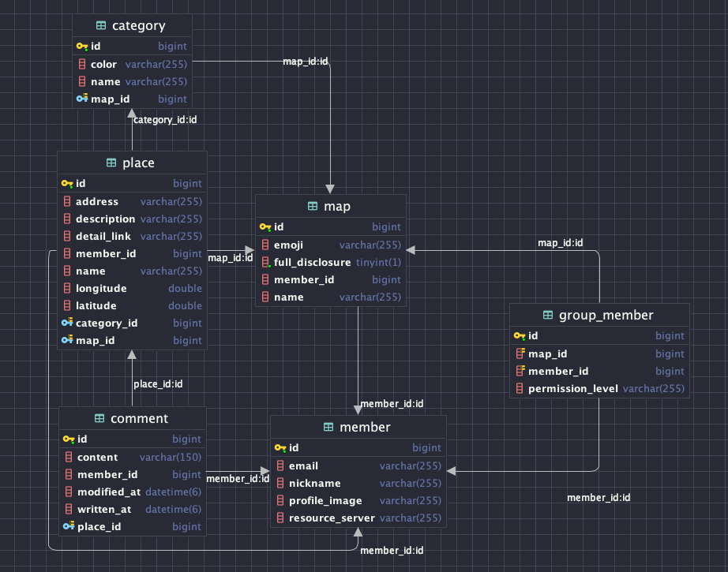Click member_id:id label next to comment table
This screenshot has height=572, width=728.
[x=238, y=479]
